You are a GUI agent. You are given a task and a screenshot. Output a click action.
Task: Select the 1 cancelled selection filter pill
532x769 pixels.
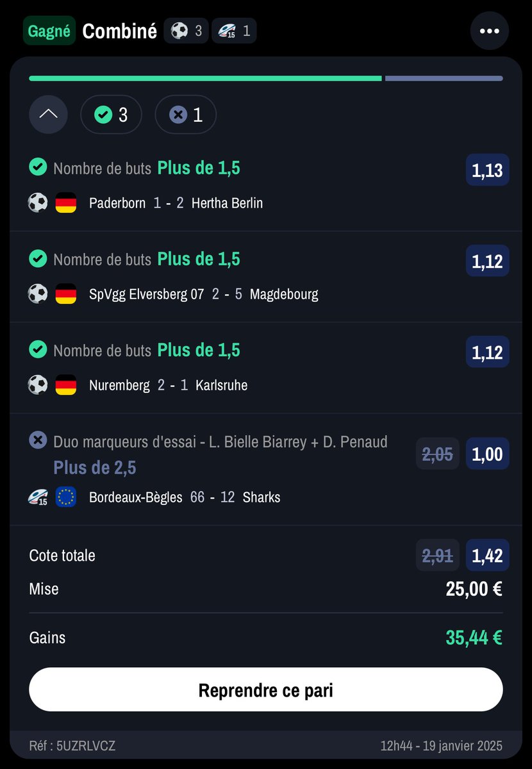pos(186,115)
